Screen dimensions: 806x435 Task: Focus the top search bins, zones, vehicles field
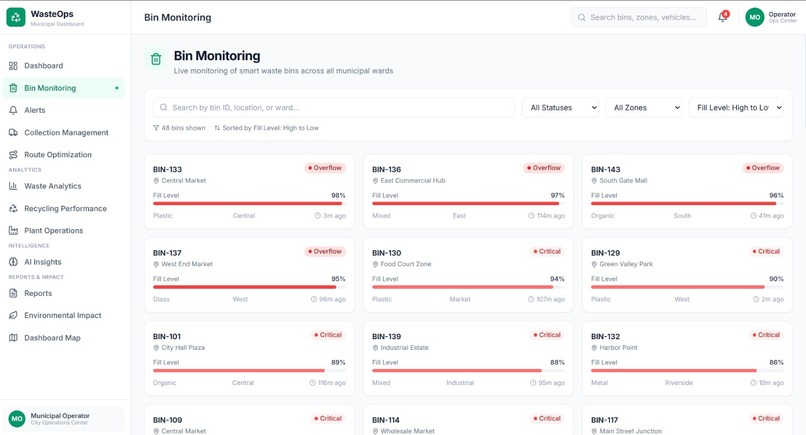tap(638, 17)
